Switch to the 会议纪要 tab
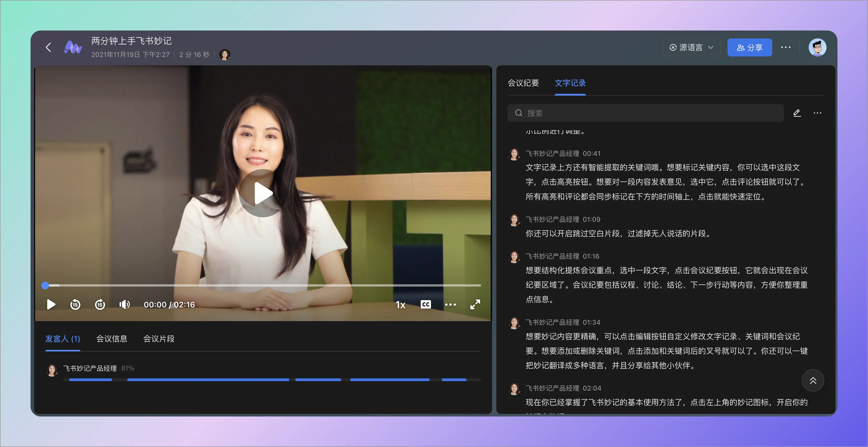Viewport: 868px width, 447px height. click(x=523, y=83)
